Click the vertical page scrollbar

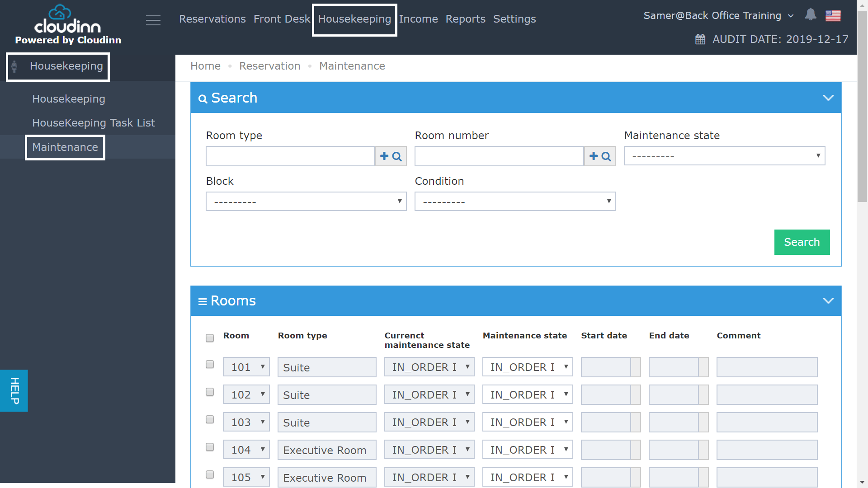(862, 107)
